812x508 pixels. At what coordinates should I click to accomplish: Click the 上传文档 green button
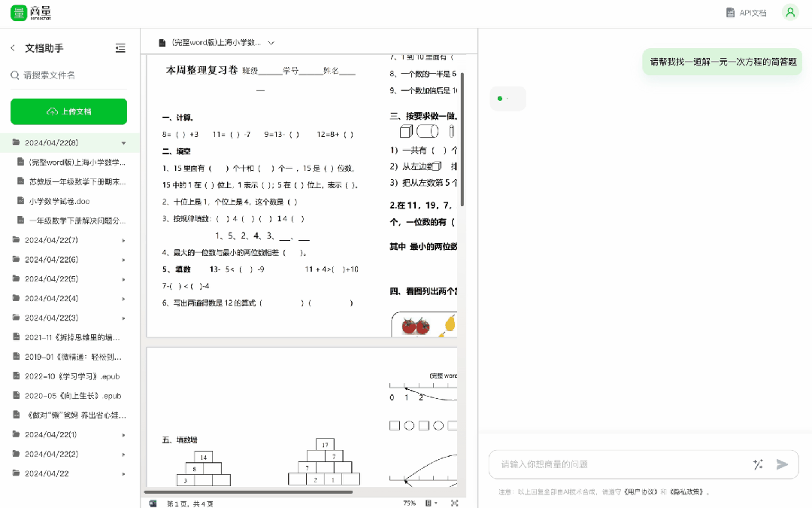pos(68,111)
